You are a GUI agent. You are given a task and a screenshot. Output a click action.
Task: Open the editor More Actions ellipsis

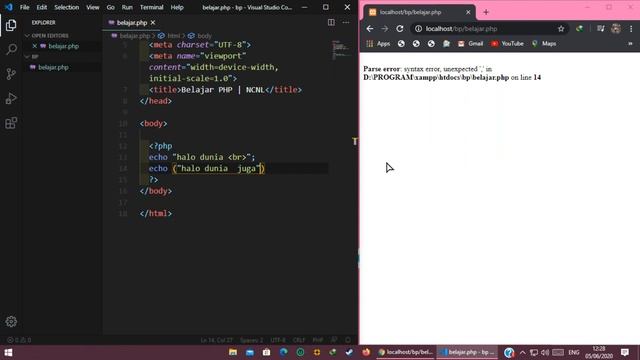[346, 22]
